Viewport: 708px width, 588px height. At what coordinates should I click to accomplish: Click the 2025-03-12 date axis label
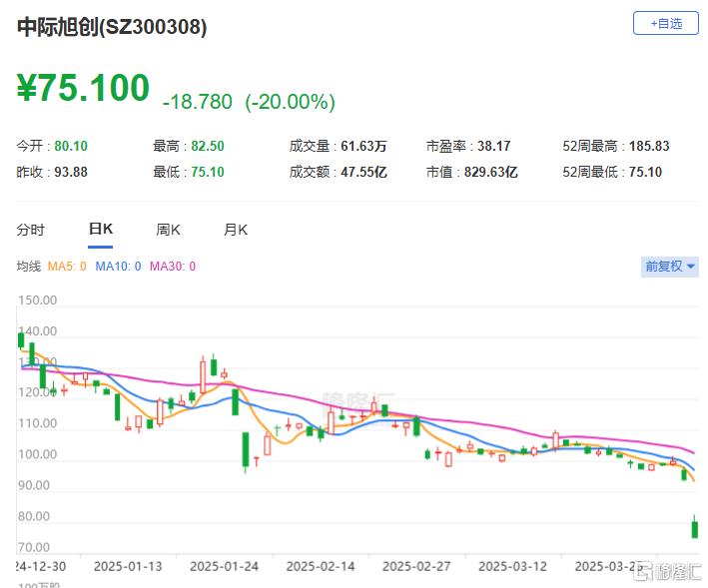tap(512, 566)
